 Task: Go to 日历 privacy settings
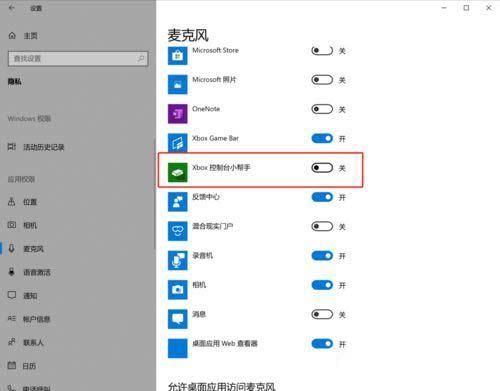pos(29,366)
